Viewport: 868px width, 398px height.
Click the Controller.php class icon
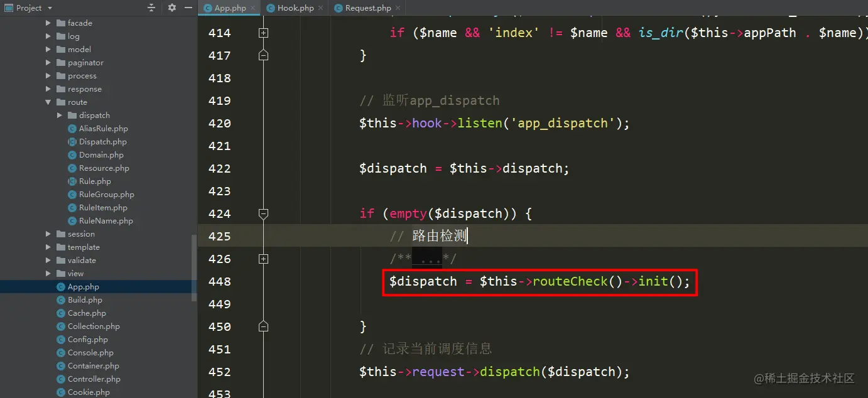(61, 379)
